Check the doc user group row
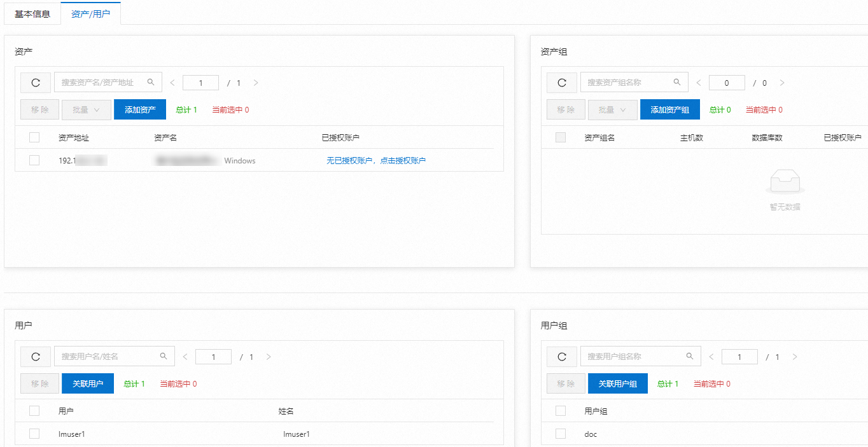 (561, 434)
